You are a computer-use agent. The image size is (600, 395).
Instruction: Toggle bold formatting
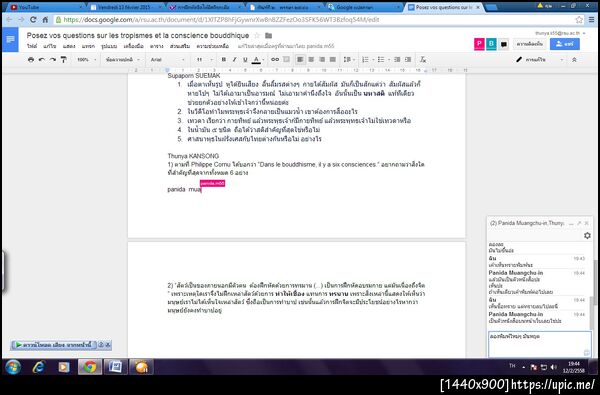coord(223,60)
